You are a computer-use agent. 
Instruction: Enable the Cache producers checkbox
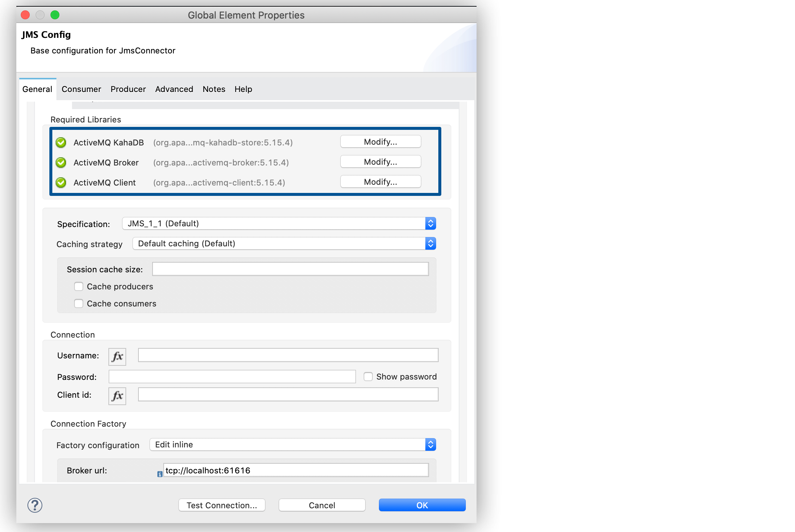click(x=79, y=286)
